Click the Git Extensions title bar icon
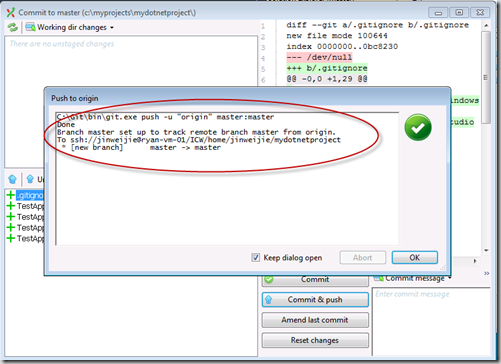 tap(11, 12)
